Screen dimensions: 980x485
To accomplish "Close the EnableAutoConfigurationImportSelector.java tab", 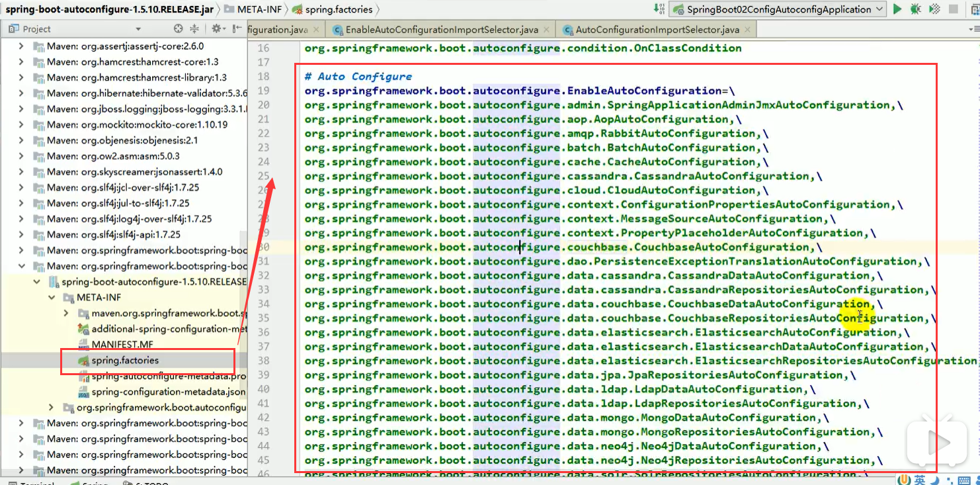I will coord(546,30).
